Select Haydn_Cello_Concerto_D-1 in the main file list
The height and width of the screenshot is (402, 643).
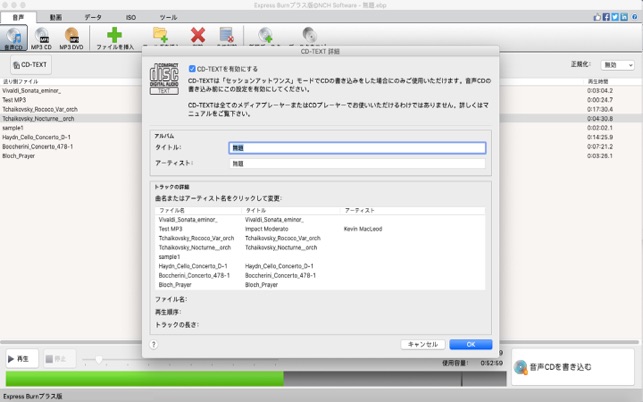[36, 137]
